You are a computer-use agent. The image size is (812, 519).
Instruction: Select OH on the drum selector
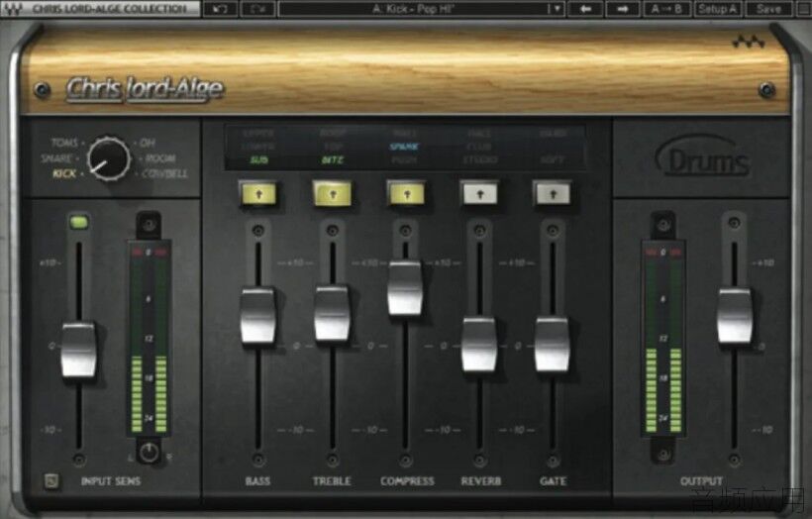coord(148,143)
